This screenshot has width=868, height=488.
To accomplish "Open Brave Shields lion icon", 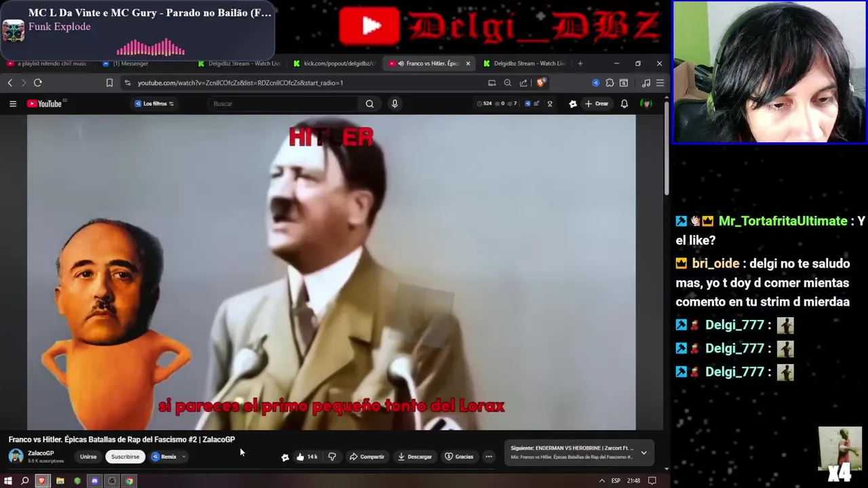I will (540, 83).
